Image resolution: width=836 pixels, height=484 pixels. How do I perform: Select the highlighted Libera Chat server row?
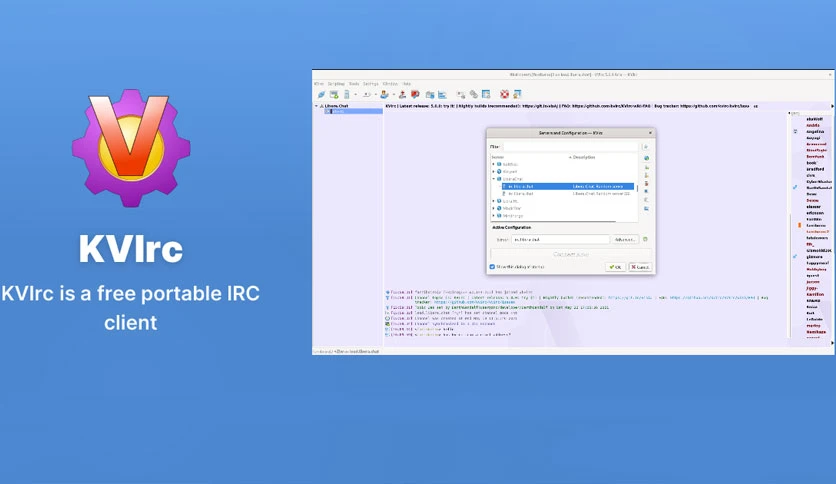pos(568,187)
